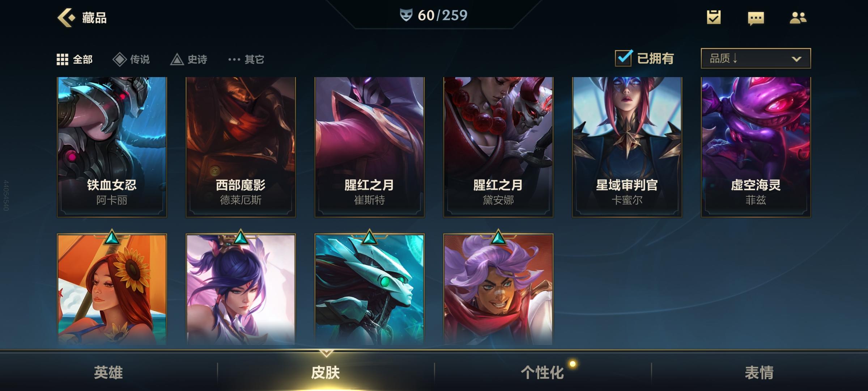Filter by 传说 diamond icon

(x=119, y=59)
